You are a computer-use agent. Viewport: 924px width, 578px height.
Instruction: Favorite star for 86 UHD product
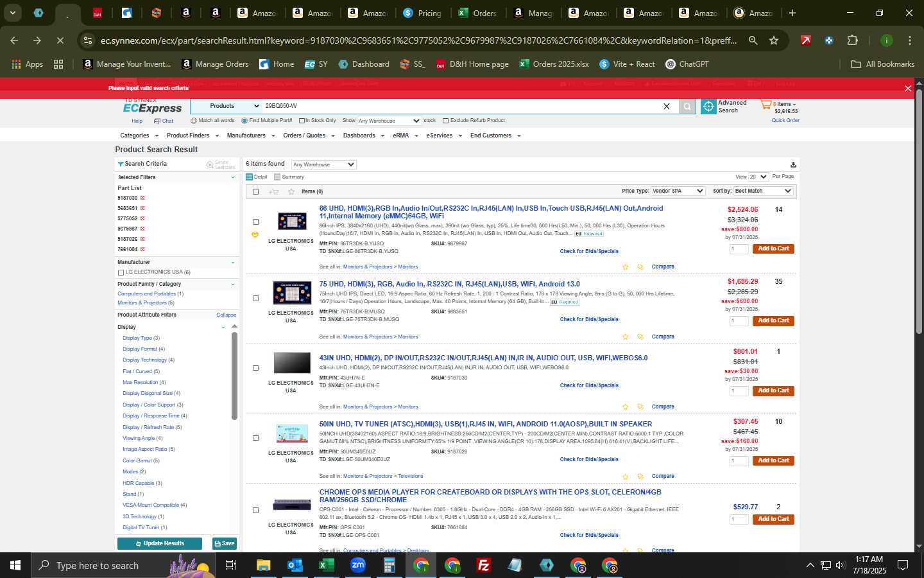[625, 267]
